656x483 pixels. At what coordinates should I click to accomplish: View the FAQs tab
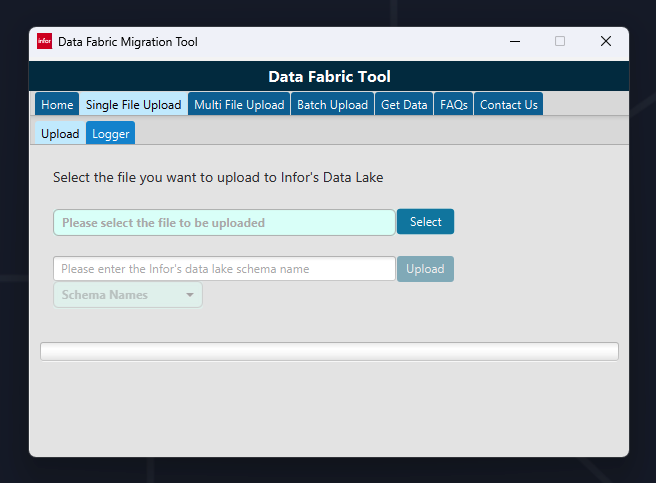tap(454, 104)
